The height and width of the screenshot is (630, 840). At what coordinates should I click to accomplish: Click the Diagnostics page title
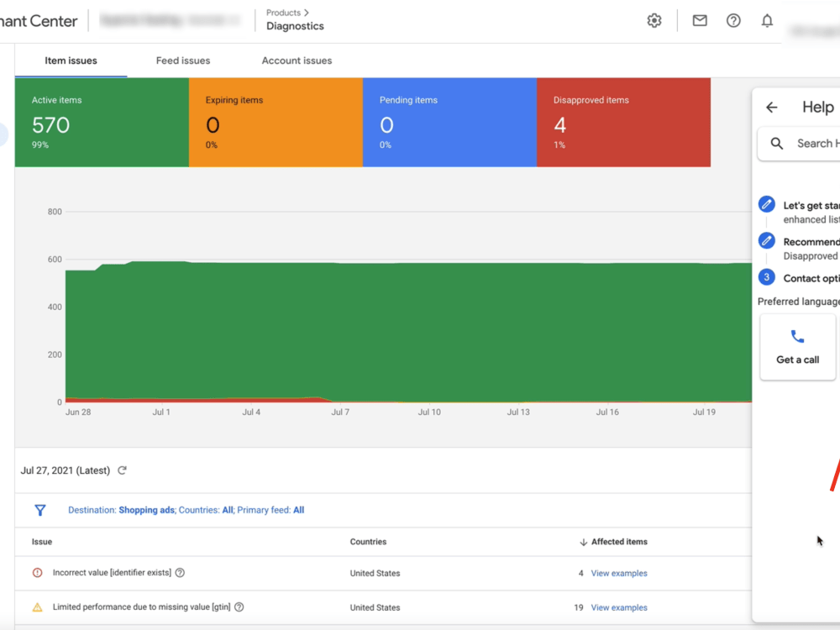click(x=295, y=26)
